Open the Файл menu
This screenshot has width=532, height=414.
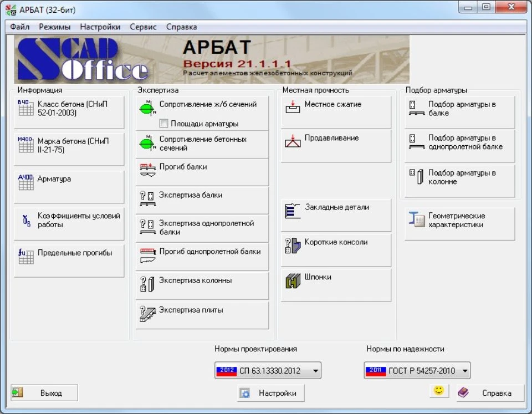click(20, 27)
